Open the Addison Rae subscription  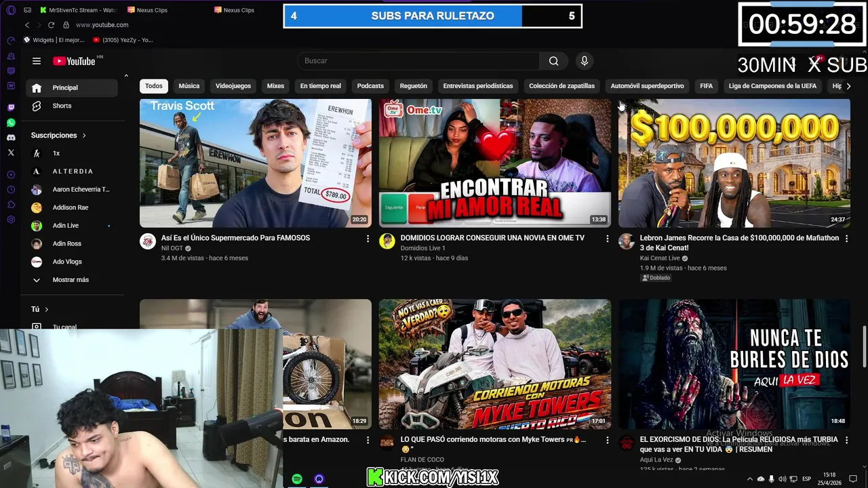click(x=71, y=207)
